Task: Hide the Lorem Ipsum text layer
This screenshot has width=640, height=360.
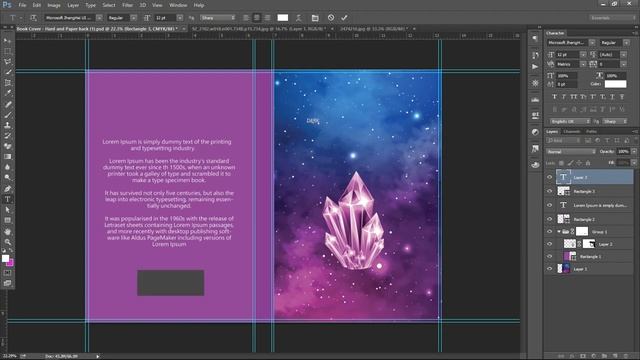Action: click(549, 205)
